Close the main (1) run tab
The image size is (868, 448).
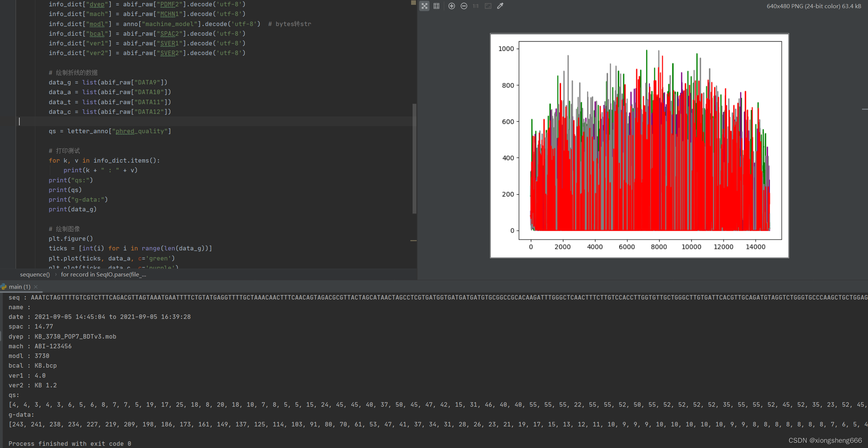click(36, 287)
